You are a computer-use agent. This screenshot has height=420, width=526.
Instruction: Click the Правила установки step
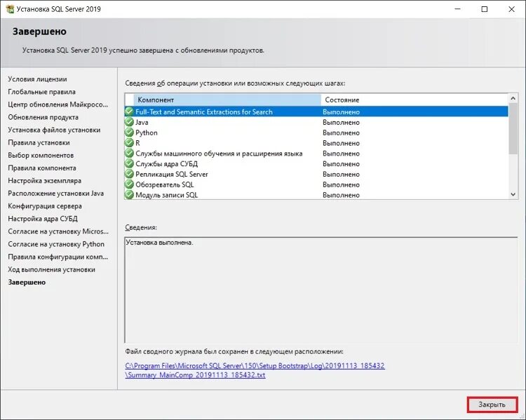39,142
